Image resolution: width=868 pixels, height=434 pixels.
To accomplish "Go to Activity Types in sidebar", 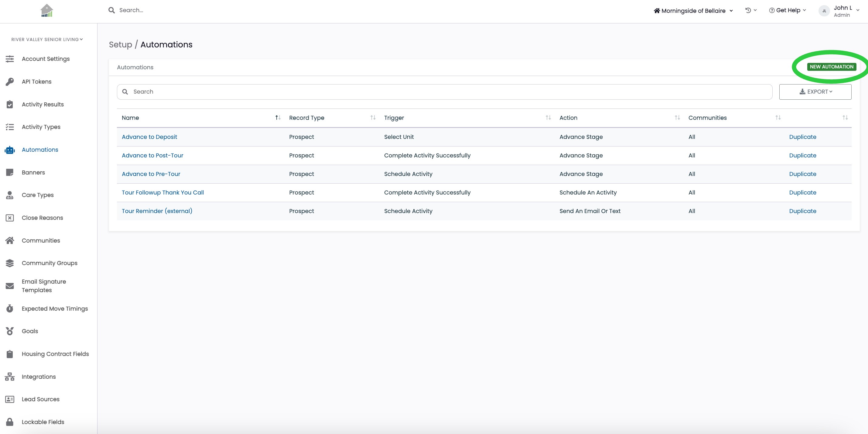I will [x=41, y=127].
